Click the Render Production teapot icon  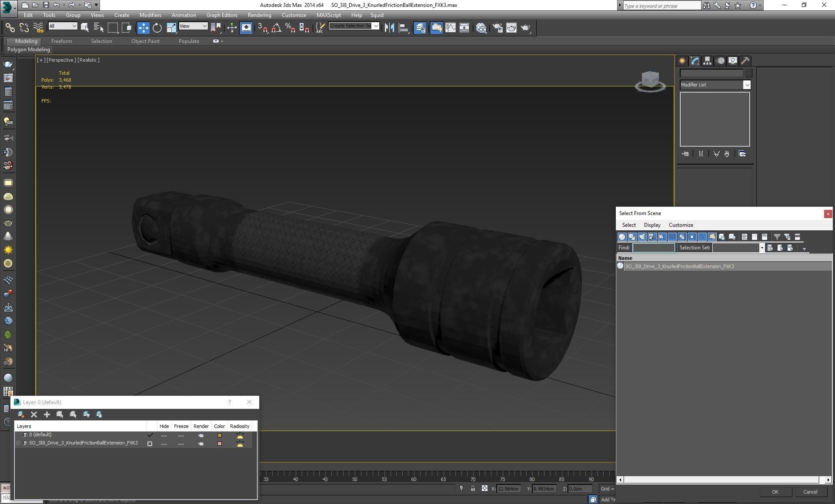coord(526,28)
